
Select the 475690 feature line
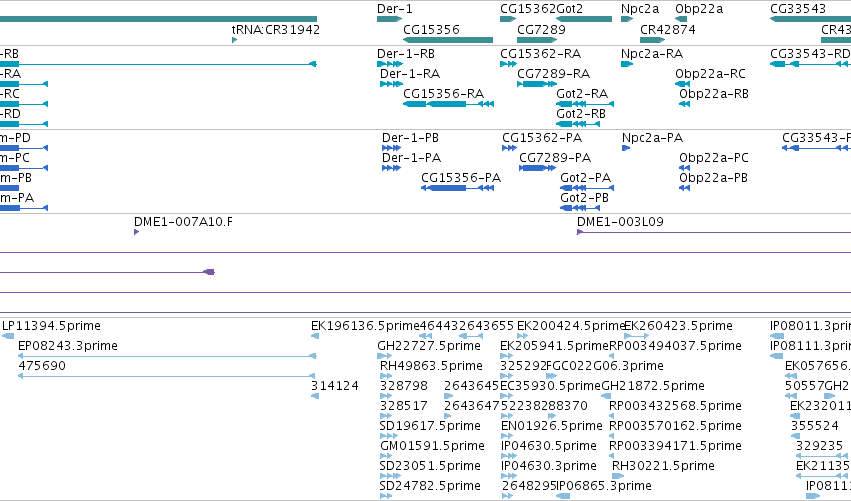click(x=166, y=376)
